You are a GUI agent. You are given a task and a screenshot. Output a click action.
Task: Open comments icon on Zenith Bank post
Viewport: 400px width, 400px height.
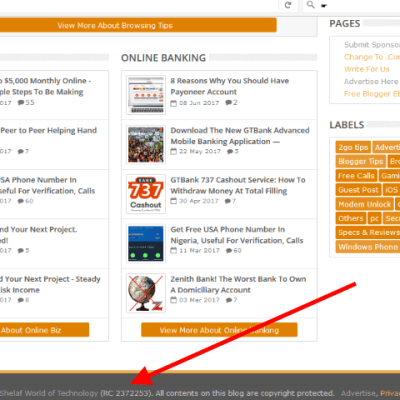(229, 300)
